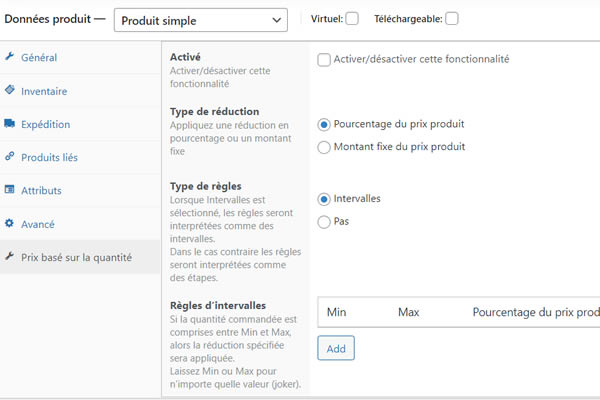Screen dimensions: 600x400
Task: Click the Produits liés link icon
Action: point(10,157)
